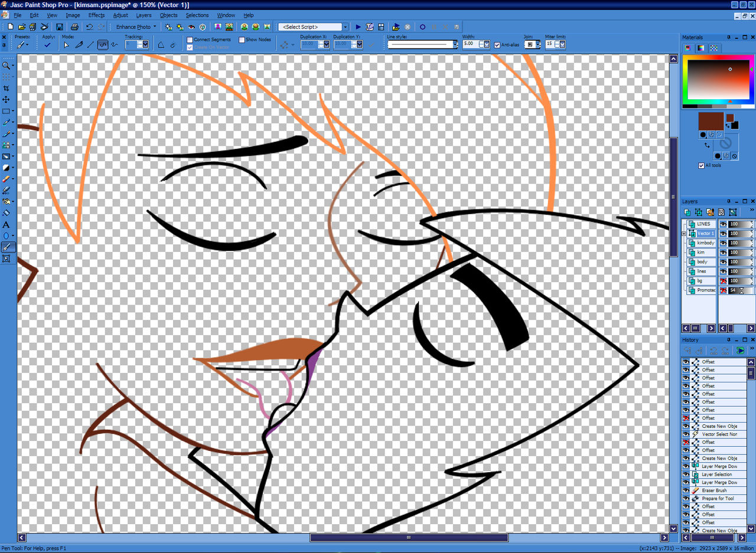Click the Eraser Brush history entry
Image resolution: width=756 pixels, height=553 pixels.
tap(719, 490)
